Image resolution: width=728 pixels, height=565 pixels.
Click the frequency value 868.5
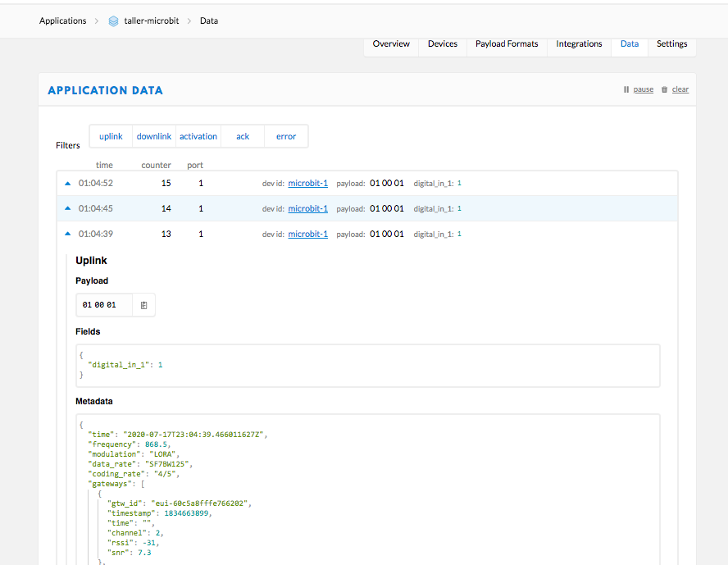[156, 444]
